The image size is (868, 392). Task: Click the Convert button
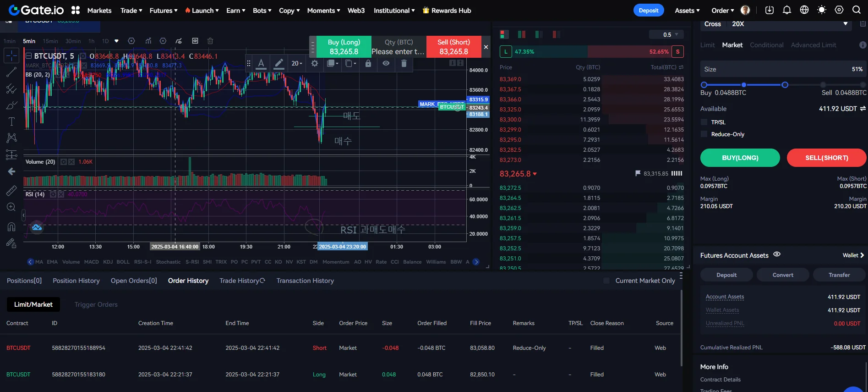[783, 275]
